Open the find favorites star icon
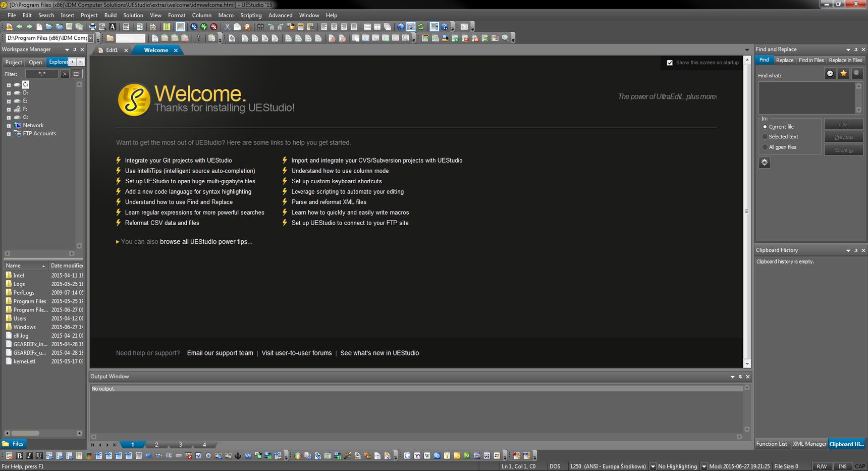The image size is (868, 471). [x=843, y=74]
